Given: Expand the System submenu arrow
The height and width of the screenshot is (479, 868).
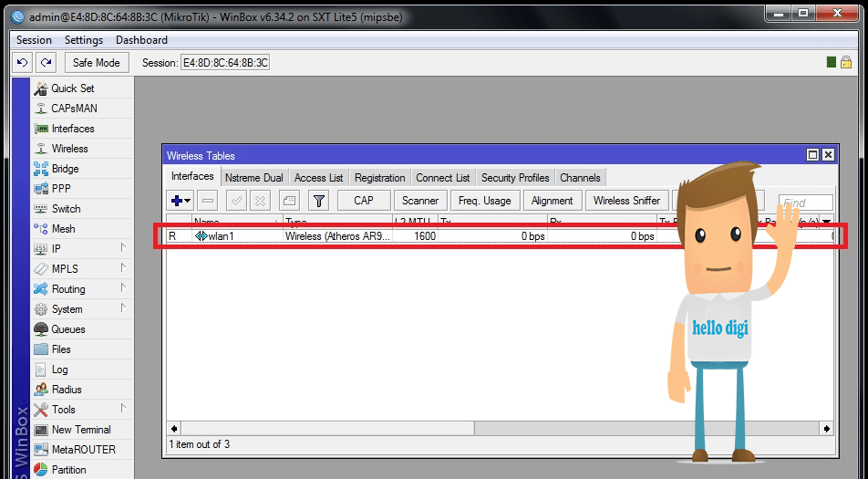Looking at the screenshot, I should (x=123, y=307).
